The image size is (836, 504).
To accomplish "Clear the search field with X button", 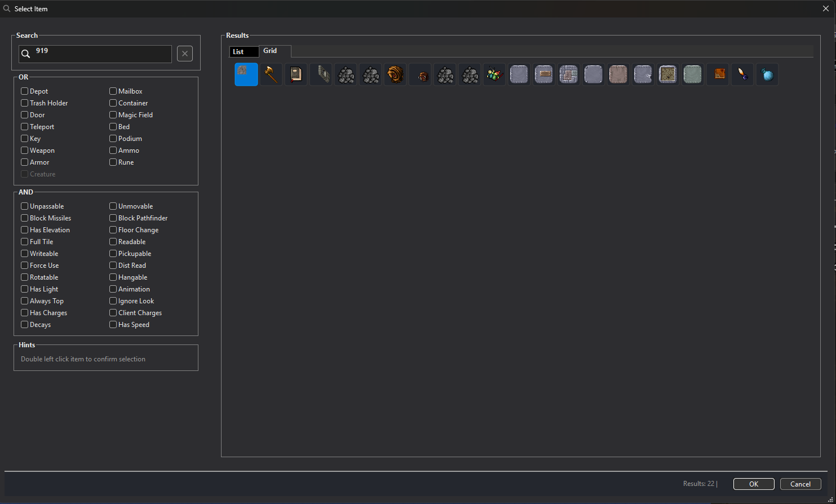I will [x=185, y=54].
